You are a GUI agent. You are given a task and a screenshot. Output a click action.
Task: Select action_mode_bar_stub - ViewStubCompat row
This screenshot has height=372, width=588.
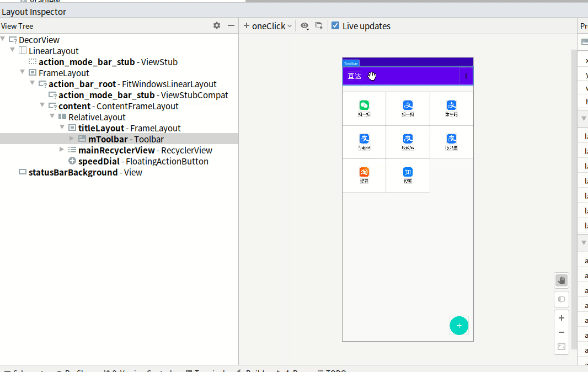pos(119,95)
